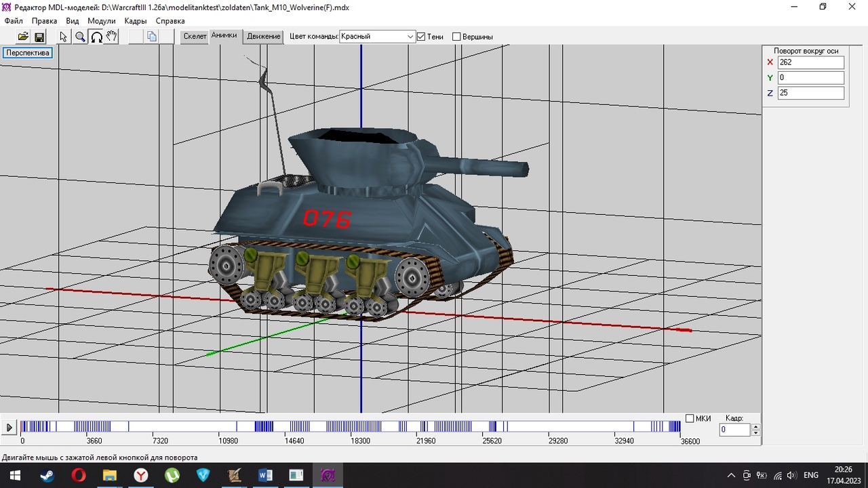Open the Модули menu

(102, 21)
